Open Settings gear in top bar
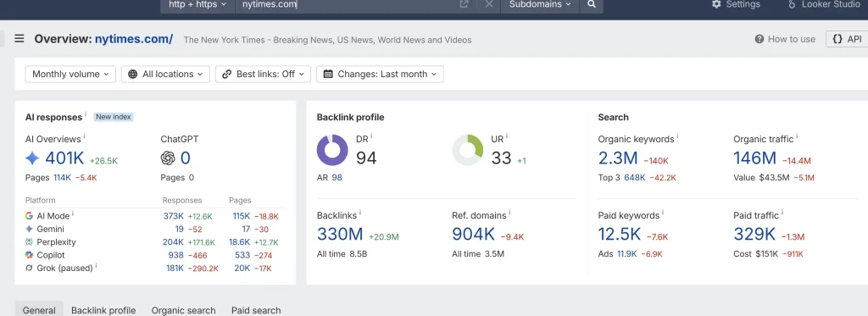Viewport: 868px width, 316px height. [736, 4]
